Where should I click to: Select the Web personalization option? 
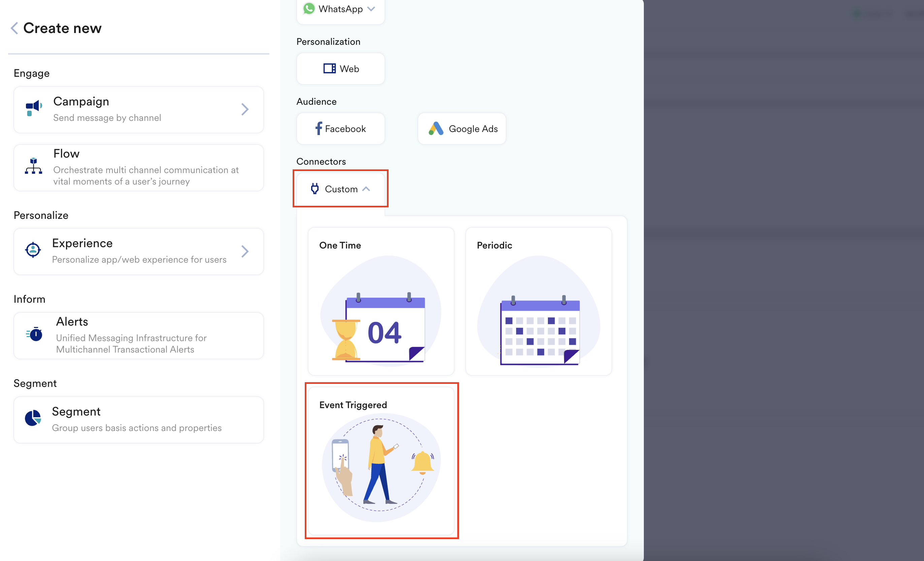pyautogui.click(x=340, y=69)
